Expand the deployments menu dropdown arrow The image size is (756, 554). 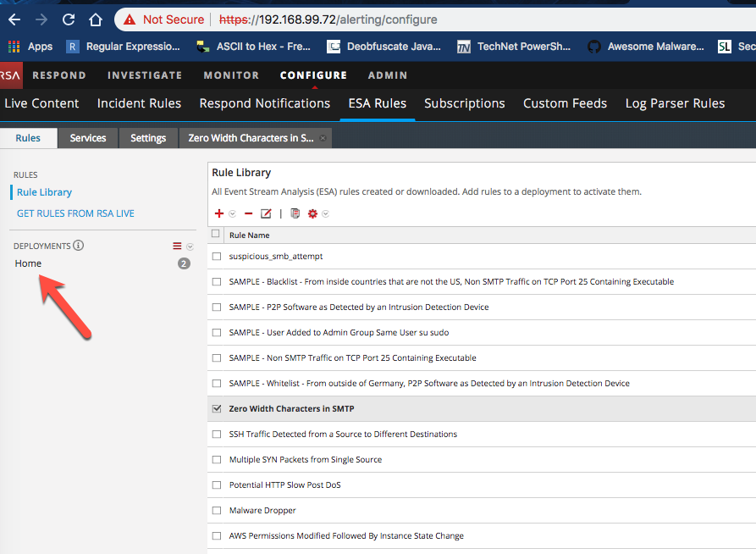point(190,247)
